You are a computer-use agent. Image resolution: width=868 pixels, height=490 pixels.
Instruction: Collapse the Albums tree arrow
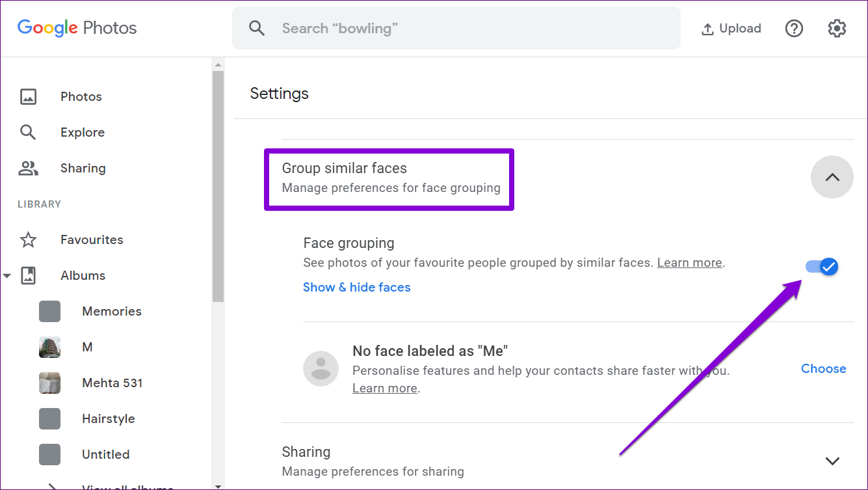pos(7,276)
